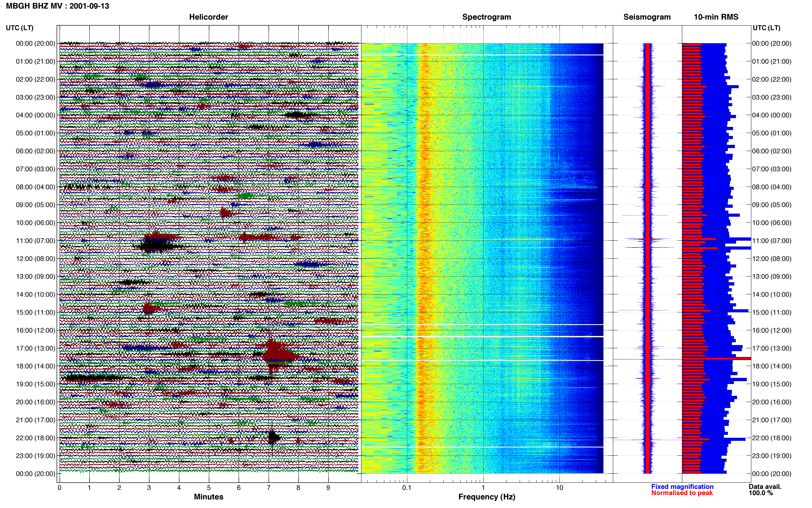Screen dimensions: 812x508
Task: Click the left axis label '08:00 (04:00)'
Action: tap(36, 187)
